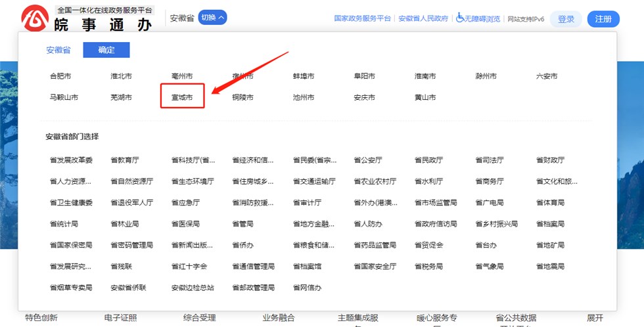The height and width of the screenshot is (327, 644).
Task: Select city 芜湖市
Action: [x=121, y=98]
